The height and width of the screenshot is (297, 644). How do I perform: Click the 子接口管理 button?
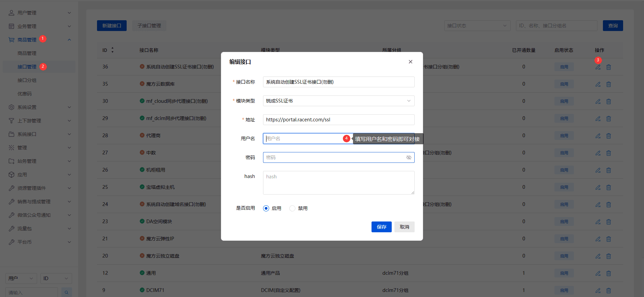click(149, 26)
